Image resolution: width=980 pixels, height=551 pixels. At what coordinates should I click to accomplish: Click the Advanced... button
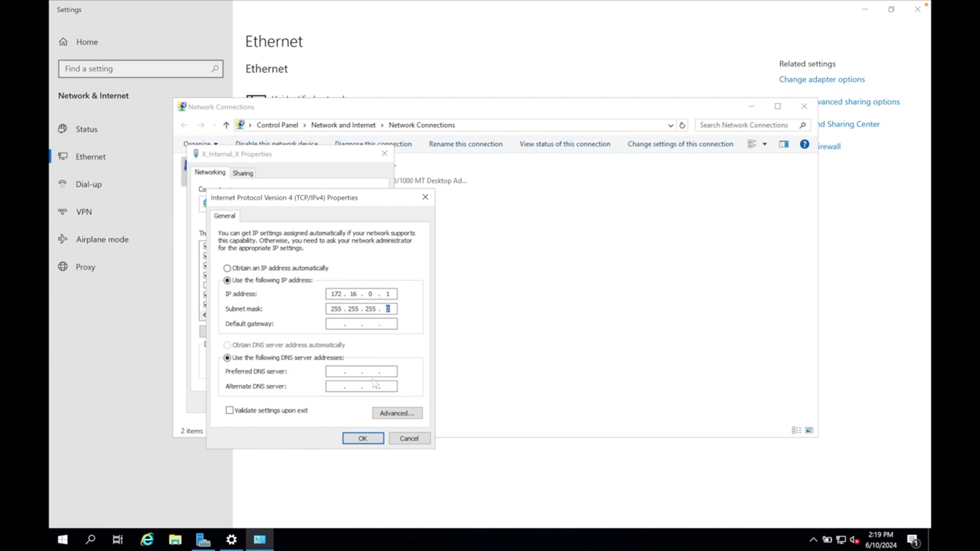point(397,413)
